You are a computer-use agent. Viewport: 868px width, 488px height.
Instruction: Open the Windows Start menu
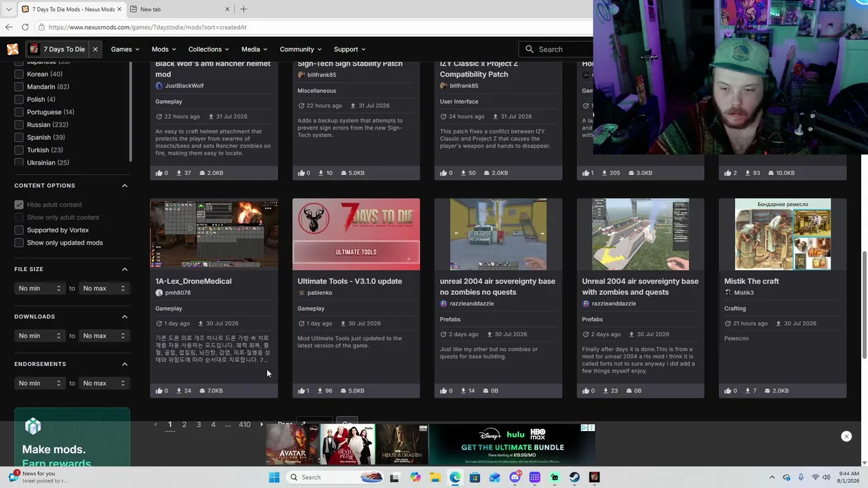point(274,477)
